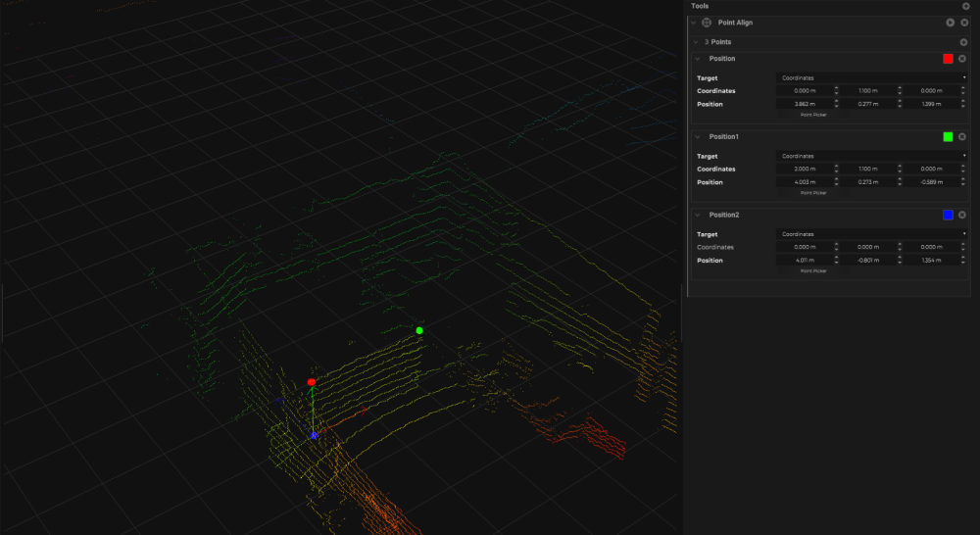This screenshot has height=535, width=980.
Task: Collapse the Position2 section
Action: [697, 215]
